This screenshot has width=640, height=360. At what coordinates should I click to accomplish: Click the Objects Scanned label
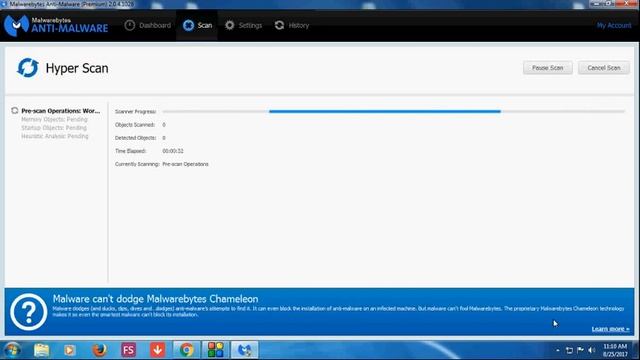(x=135, y=125)
